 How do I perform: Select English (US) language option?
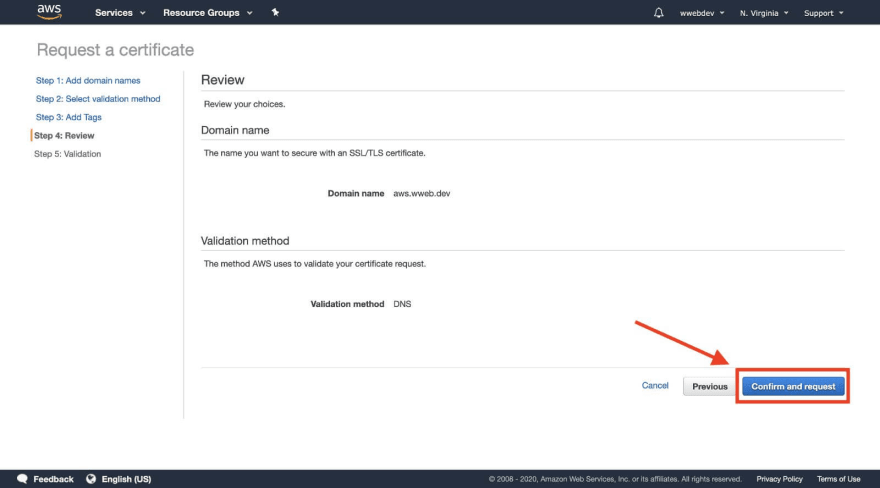coord(126,479)
